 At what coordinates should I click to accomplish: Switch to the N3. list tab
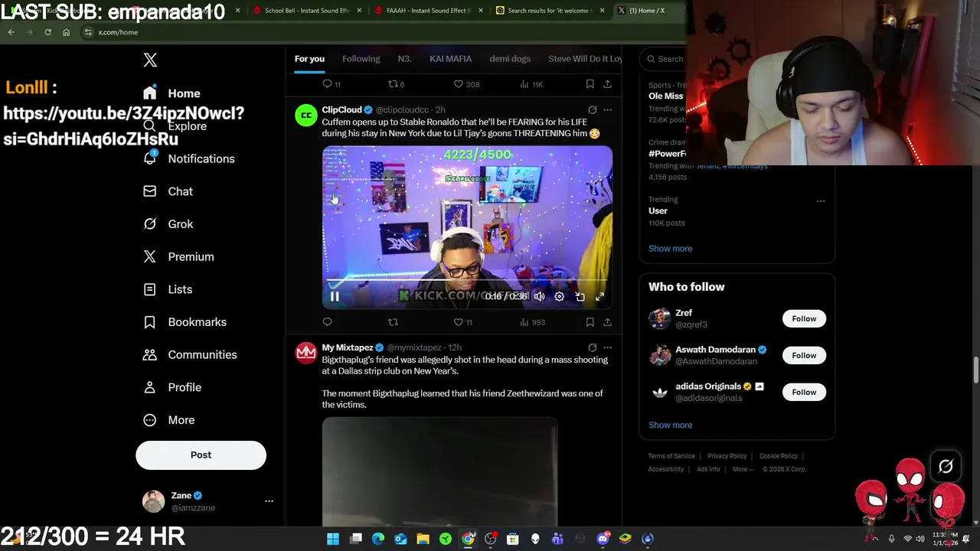click(x=404, y=59)
